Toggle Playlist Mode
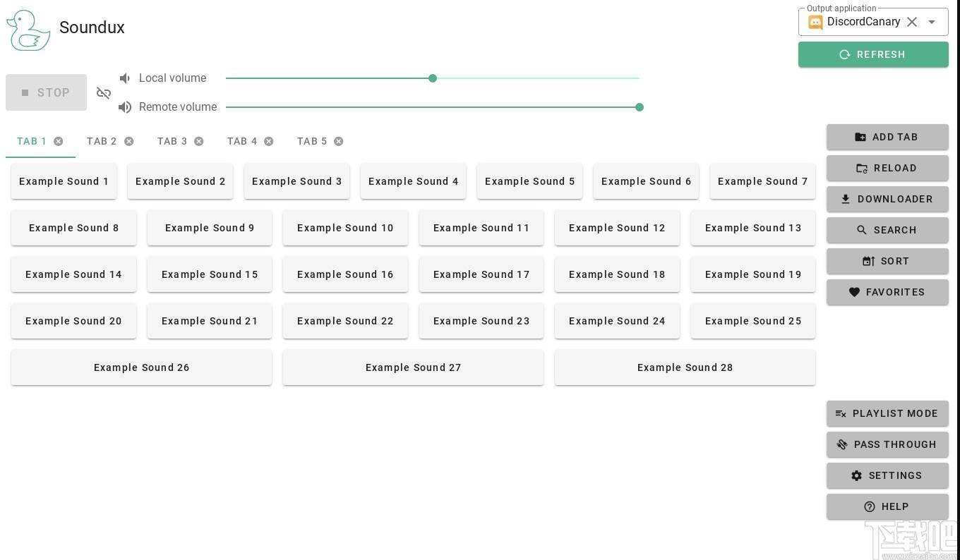 887,413
